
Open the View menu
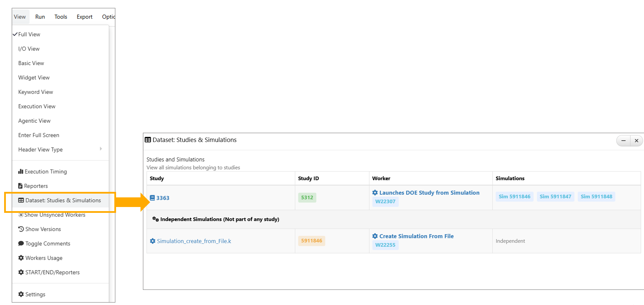20,17
